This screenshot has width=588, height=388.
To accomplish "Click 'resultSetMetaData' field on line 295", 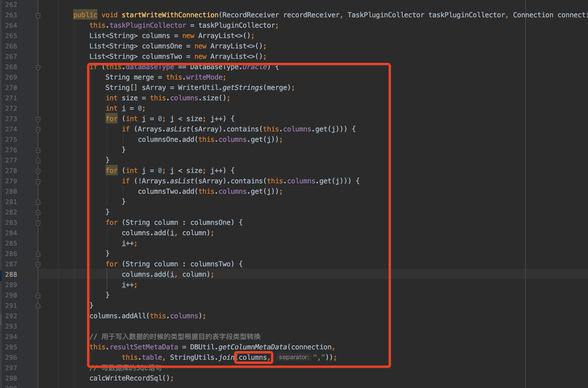I will pos(144,347).
